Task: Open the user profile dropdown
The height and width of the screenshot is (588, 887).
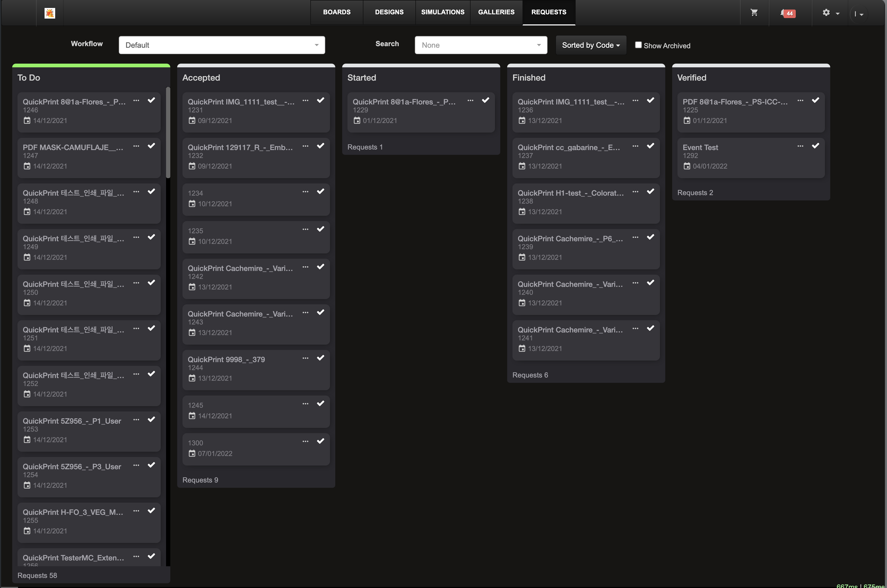Action: [x=858, y=14]
